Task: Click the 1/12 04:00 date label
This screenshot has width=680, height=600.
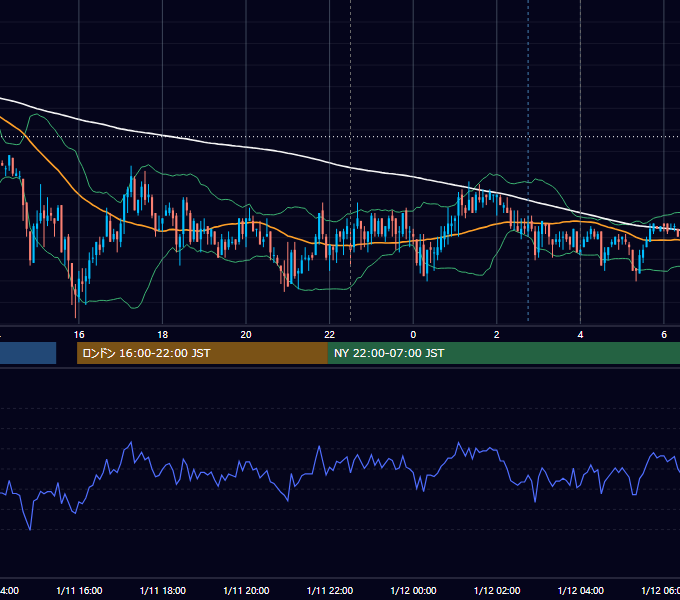Action: tap(581, 590)
